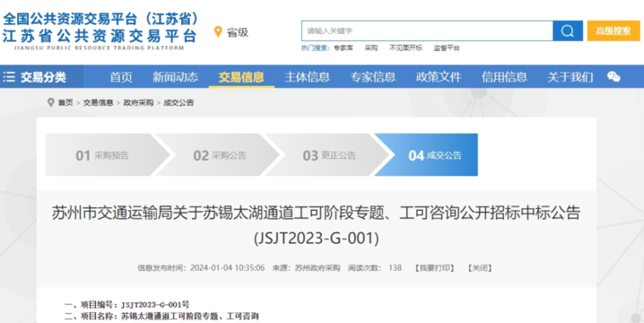
Task: Go to 首页 in the navigation bar
Action: [121, 77]
